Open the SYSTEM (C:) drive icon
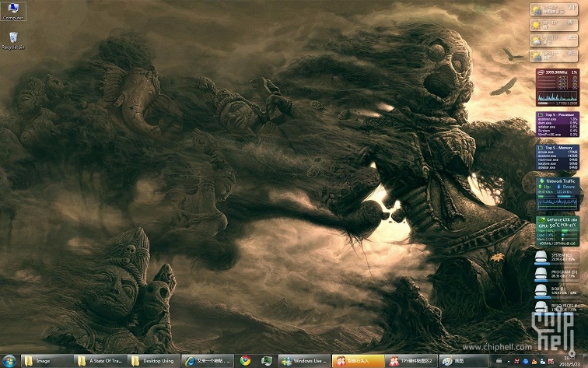The height and width of the screenshot is (368, 588). (x=541, y=257)
